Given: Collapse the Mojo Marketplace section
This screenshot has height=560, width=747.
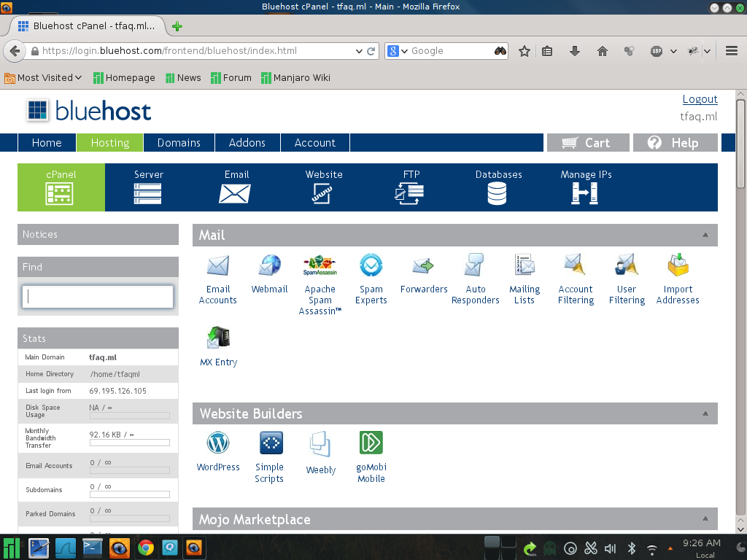Looking at the screenshot, I should (x=705, y=519).
